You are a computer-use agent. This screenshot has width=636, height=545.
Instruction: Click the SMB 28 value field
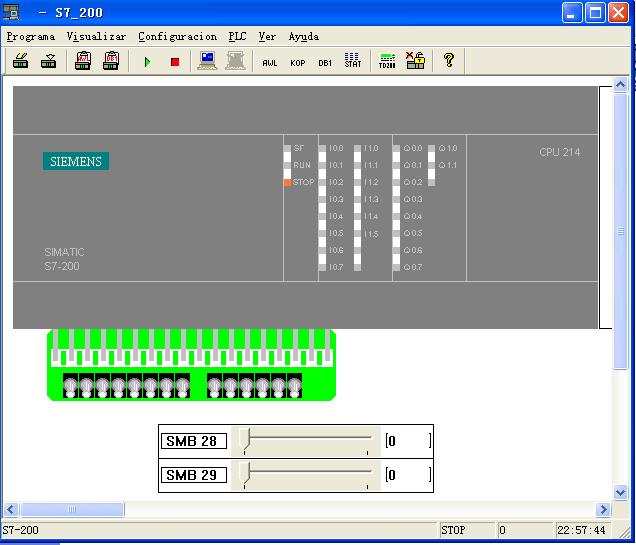tap(408, 441)
